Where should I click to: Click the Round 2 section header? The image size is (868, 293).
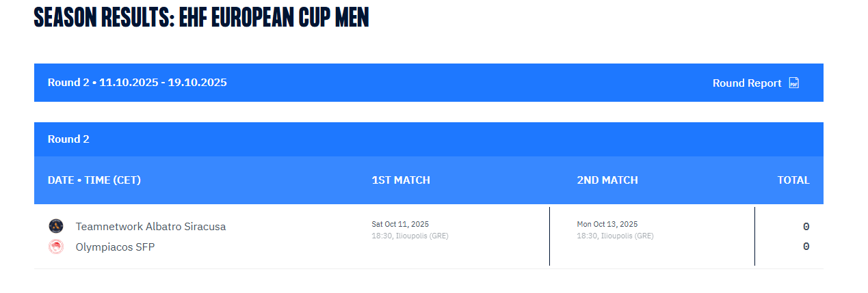point(68,139)
